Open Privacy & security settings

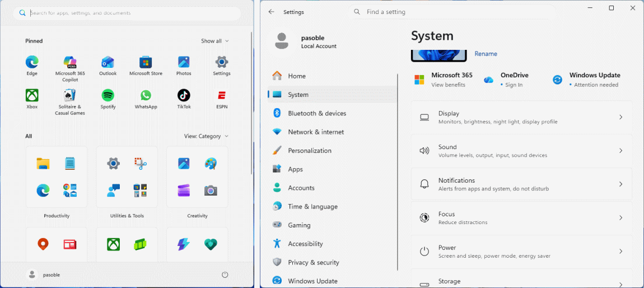(x=332, y=263)
